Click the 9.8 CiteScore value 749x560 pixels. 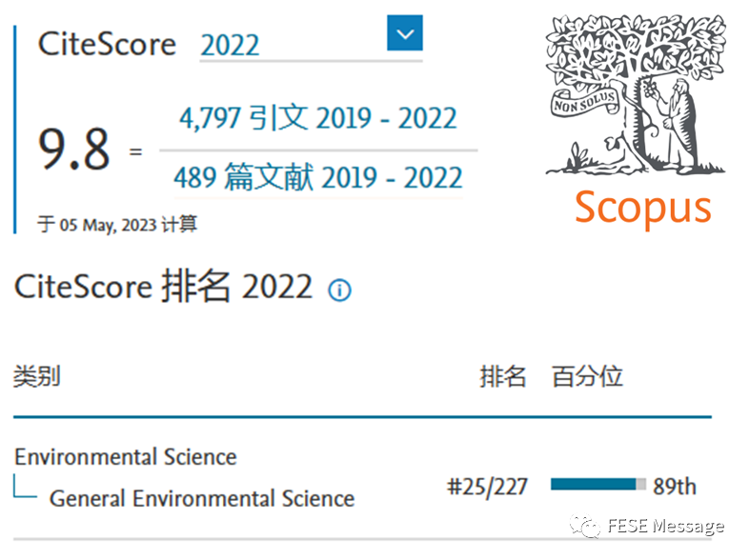(74, 149)
